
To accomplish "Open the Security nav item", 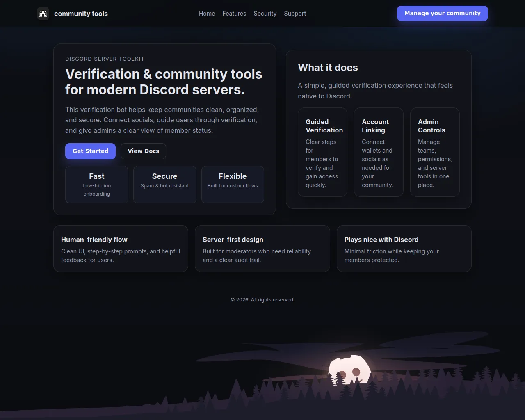I will pyautogui.click(x=265, y=14).
